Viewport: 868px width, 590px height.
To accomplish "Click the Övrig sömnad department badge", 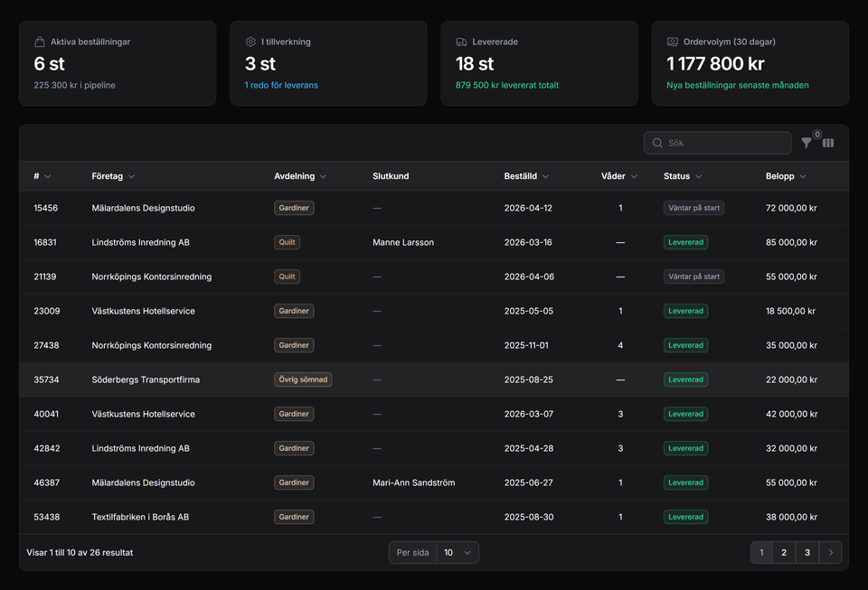I will pyautogui.click(x=303, y=379).
